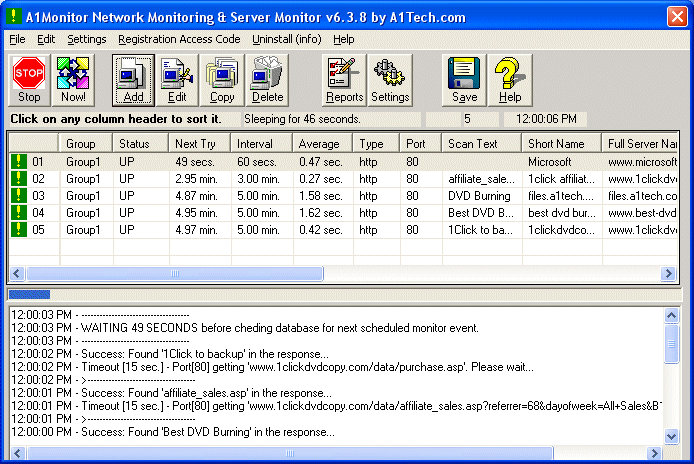Click the application icon in title bar
Screen dimensions: 694x464
13,16
